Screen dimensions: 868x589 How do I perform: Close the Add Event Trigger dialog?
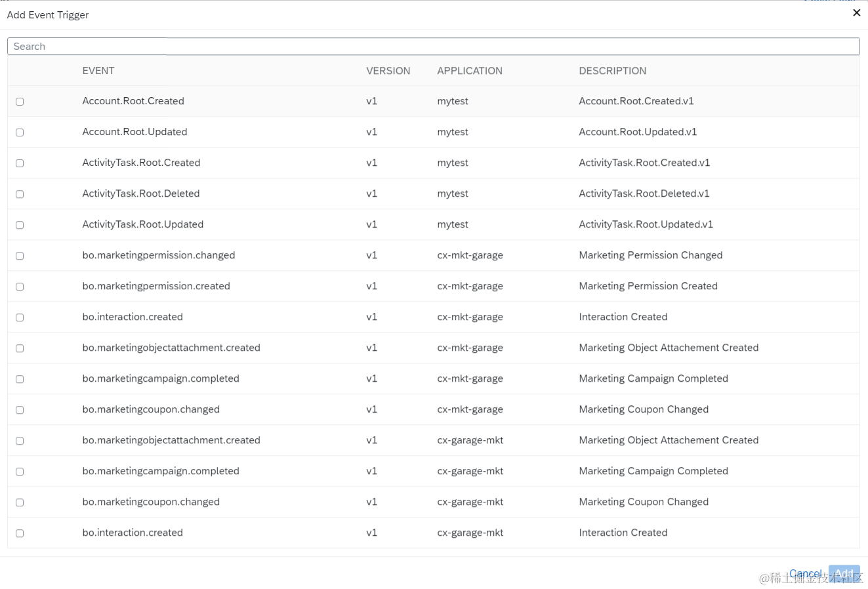click(856, 12)
